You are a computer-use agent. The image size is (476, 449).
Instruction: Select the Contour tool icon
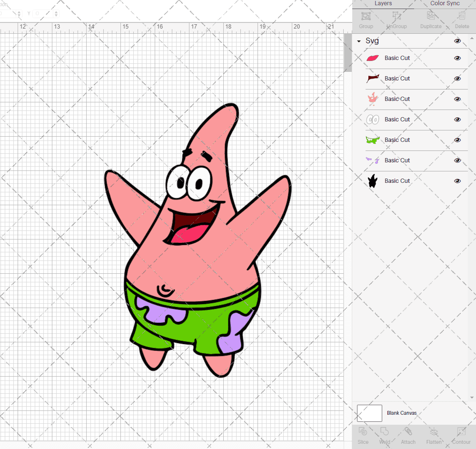[x=461, y=431]
